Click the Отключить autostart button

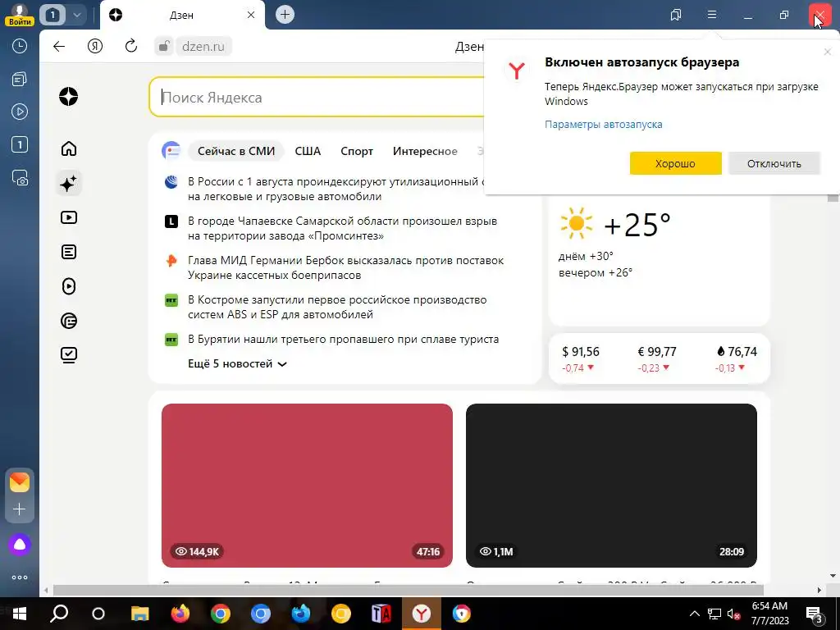pyautogui.click(x=774, y=163)
